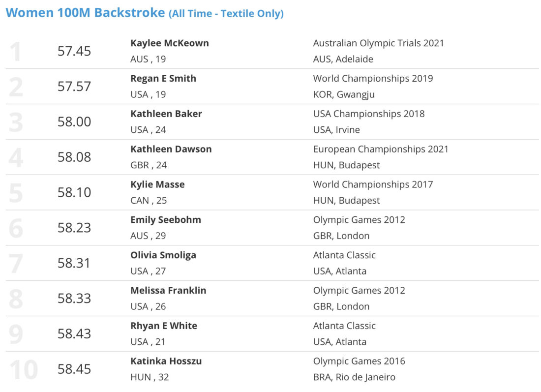Viewport: 541px width, 392px height.
Task: Click Katinka Hosszu's name
Action: pos(166,362)
